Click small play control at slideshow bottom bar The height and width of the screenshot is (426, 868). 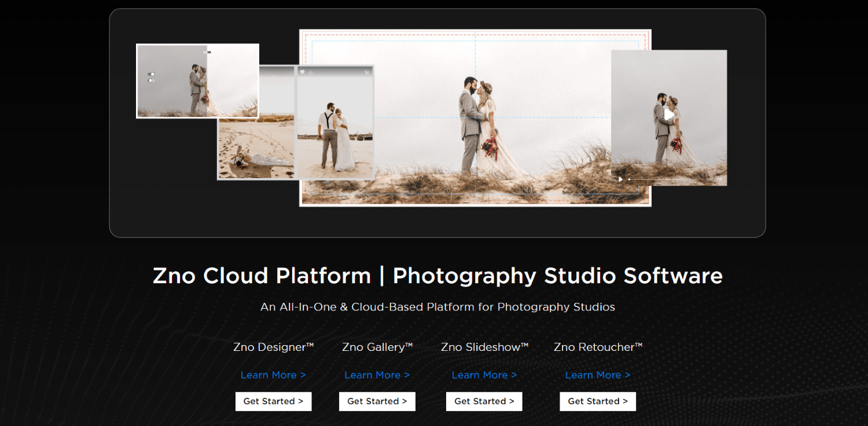pyautogui.click(x=620, y=179)
